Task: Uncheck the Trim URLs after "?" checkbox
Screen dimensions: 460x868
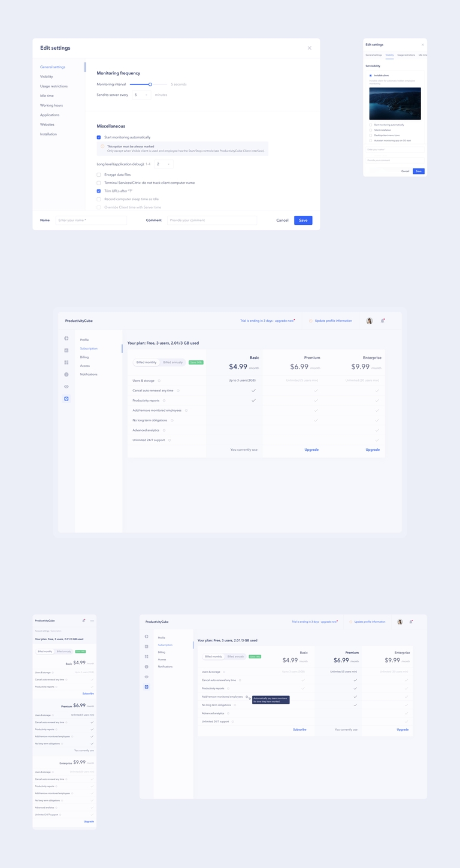Action: point(99,191)
